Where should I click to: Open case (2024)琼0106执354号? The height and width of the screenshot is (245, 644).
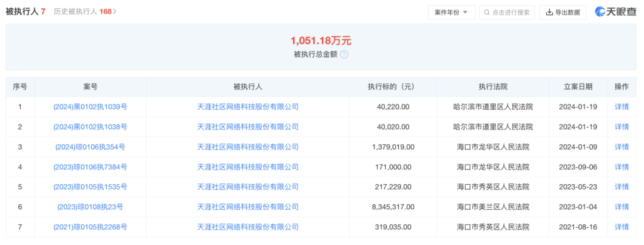pyautogui.click(x=91, y=147)
